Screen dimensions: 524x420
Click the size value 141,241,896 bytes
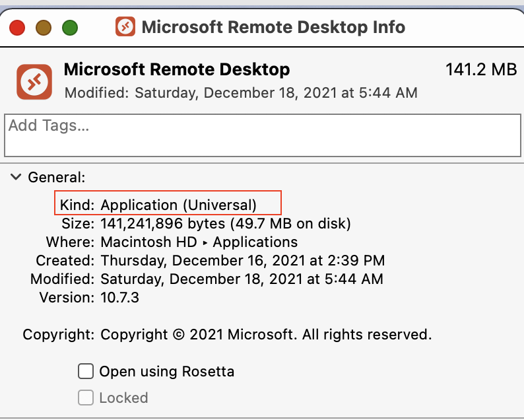point(226,223)
